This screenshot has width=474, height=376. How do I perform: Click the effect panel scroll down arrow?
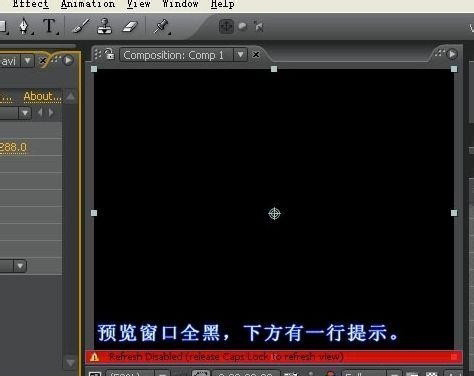(x=70, y=362)
